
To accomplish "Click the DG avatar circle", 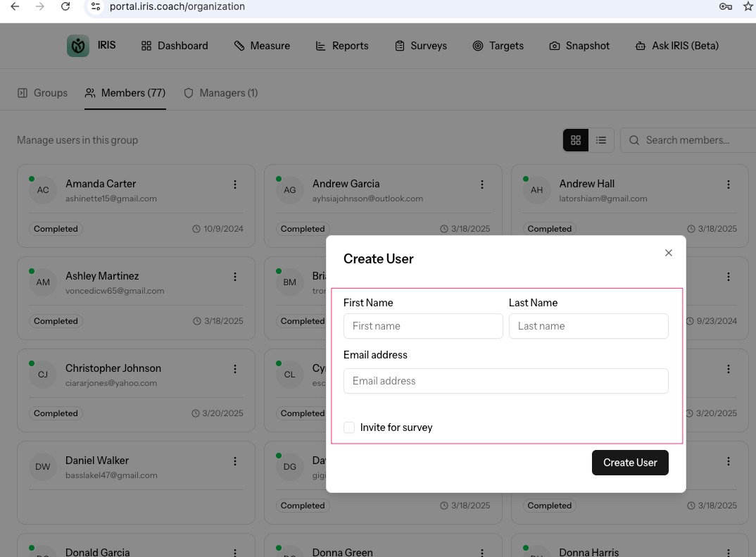I will (290, 466).
